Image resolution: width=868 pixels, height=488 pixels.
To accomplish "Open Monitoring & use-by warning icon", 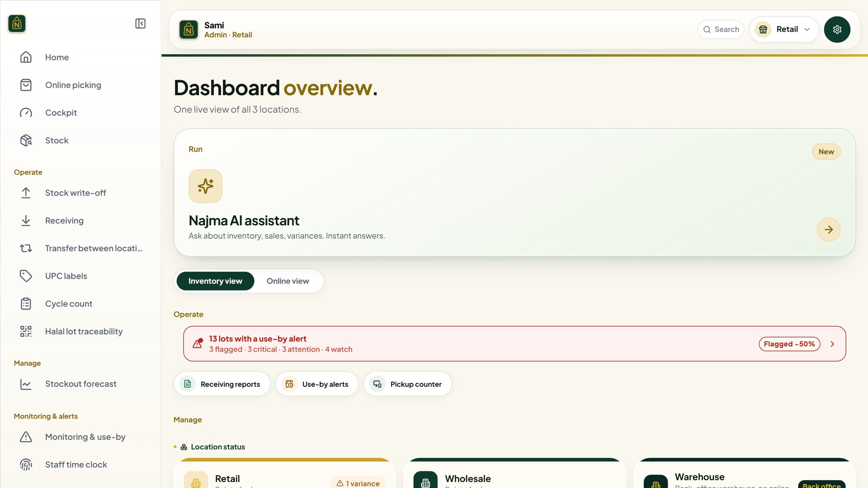I will click(26, 437).
